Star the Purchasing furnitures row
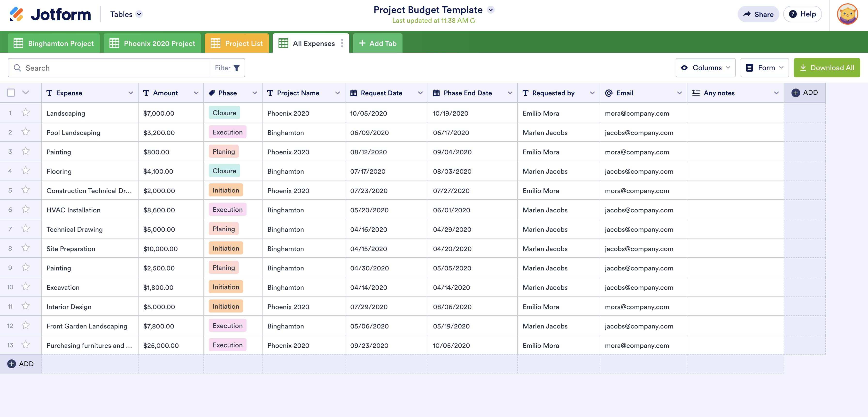Viewport: 868px width, 417px height. (26, 345)
